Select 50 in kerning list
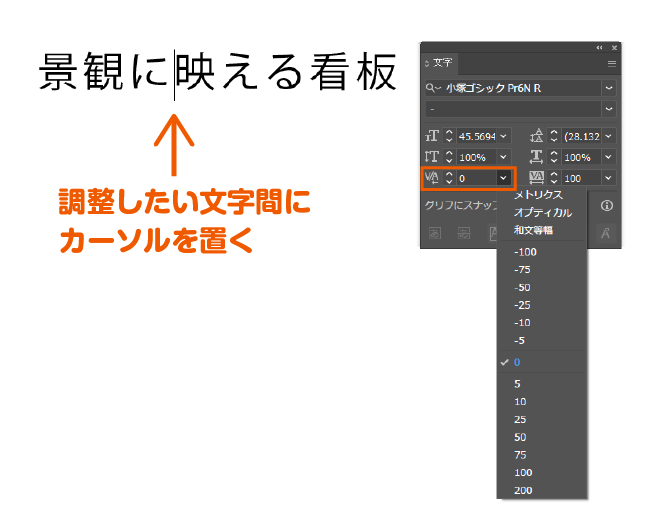 click(542, 437)
